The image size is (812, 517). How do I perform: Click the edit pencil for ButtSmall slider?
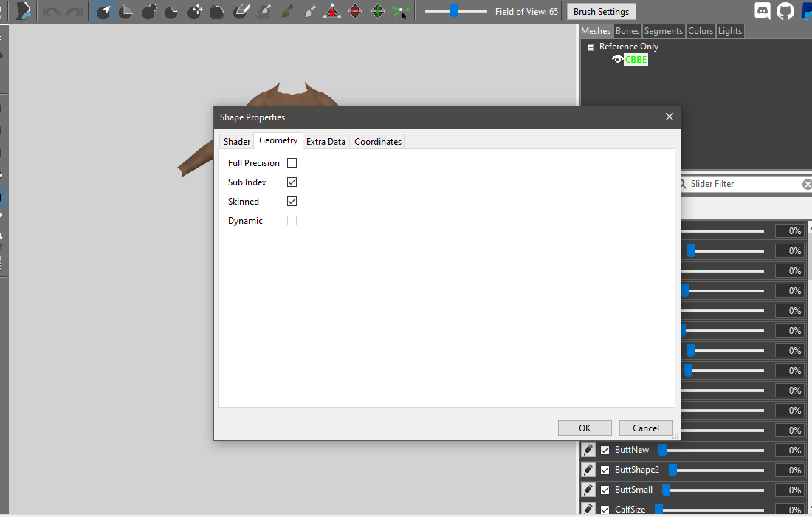[x=588, y=490]
